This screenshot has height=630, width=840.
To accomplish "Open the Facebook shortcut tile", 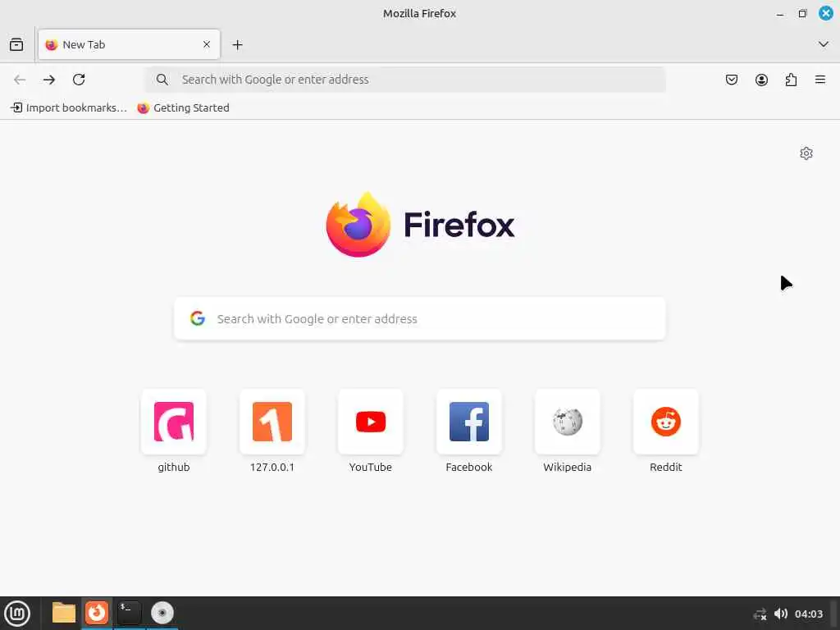I will pyautogui.click(x=469, y=422).
